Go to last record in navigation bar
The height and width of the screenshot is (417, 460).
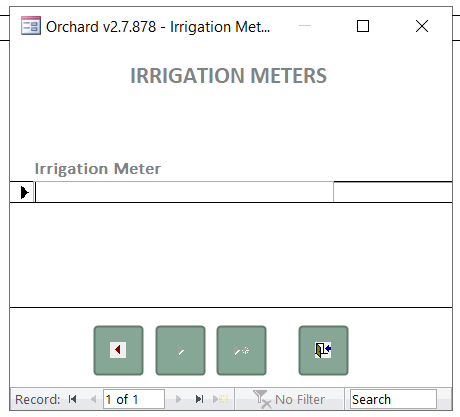199,399
